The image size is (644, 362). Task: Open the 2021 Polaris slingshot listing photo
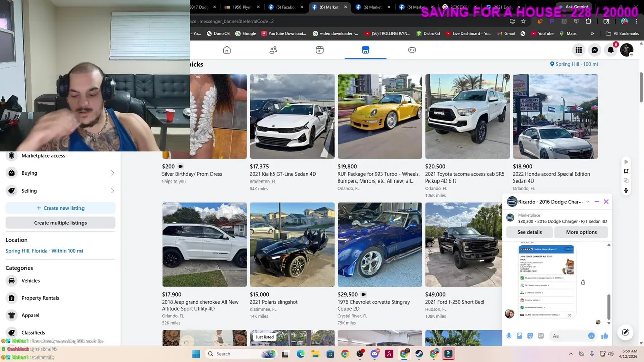coord(292,244)
